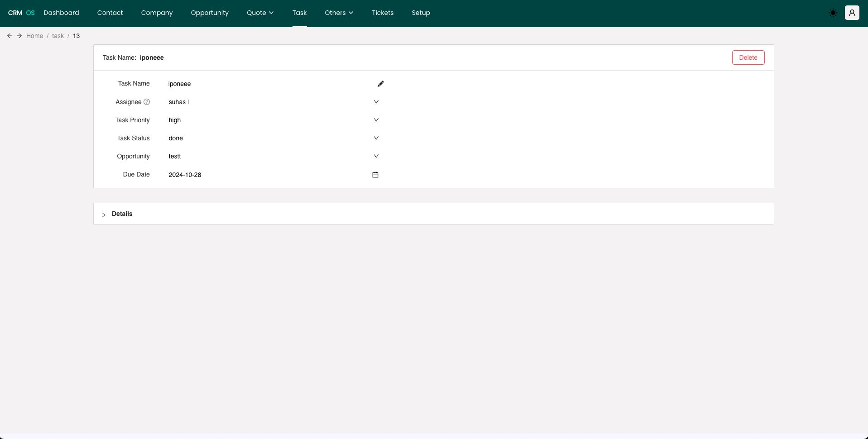Viewport: 868px width, 439px height.
Task: Click the back arrow in breadcrumb
Action: [9, 36]
